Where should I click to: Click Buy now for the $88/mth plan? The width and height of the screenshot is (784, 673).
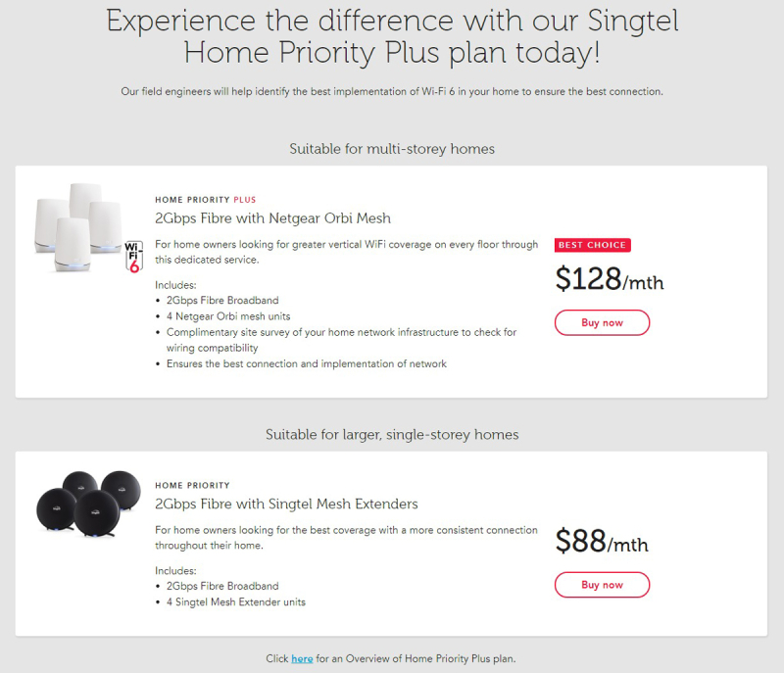pyautogui.click(x=602, y=585)
